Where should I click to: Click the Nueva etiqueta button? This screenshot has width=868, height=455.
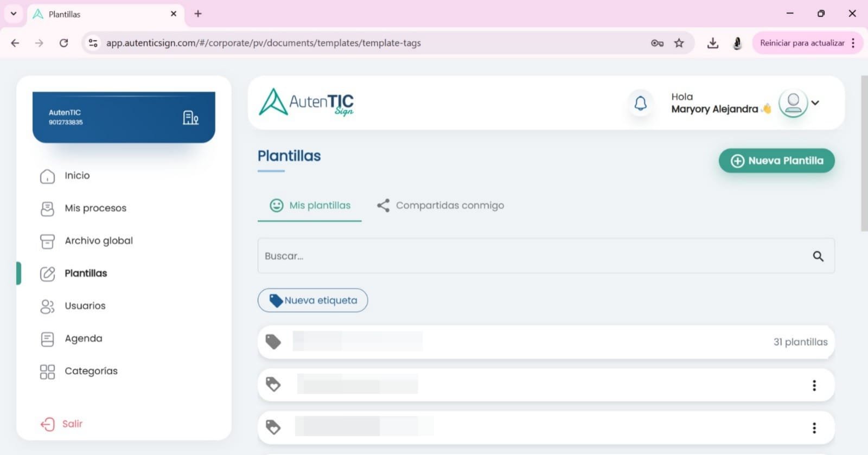(312, 300)
